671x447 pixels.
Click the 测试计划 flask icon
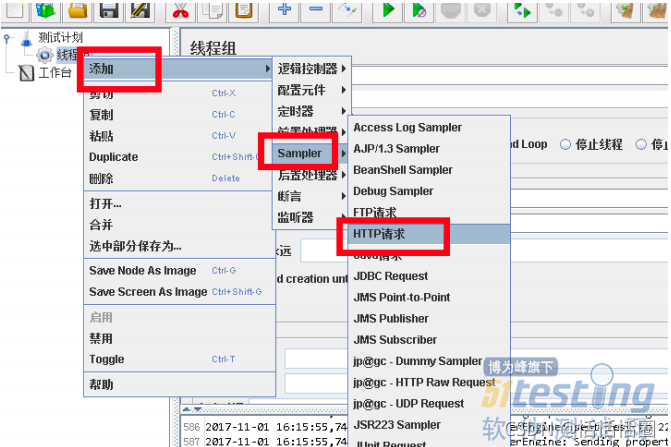27,38
